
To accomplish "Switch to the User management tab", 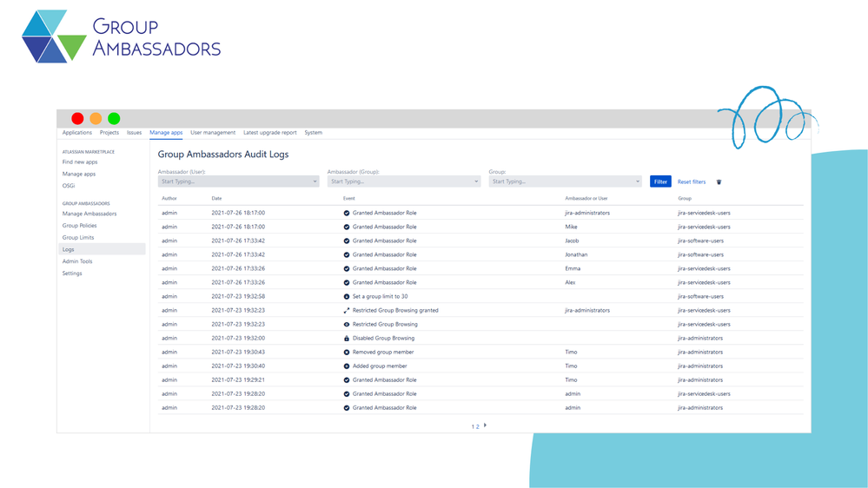I will coord(213,133).
